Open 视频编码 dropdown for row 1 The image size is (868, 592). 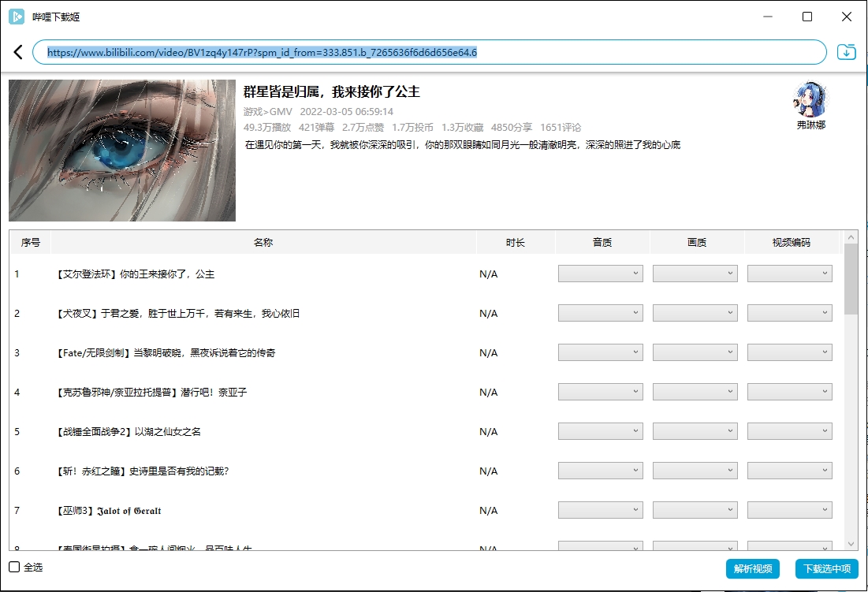tap(790, 274)
